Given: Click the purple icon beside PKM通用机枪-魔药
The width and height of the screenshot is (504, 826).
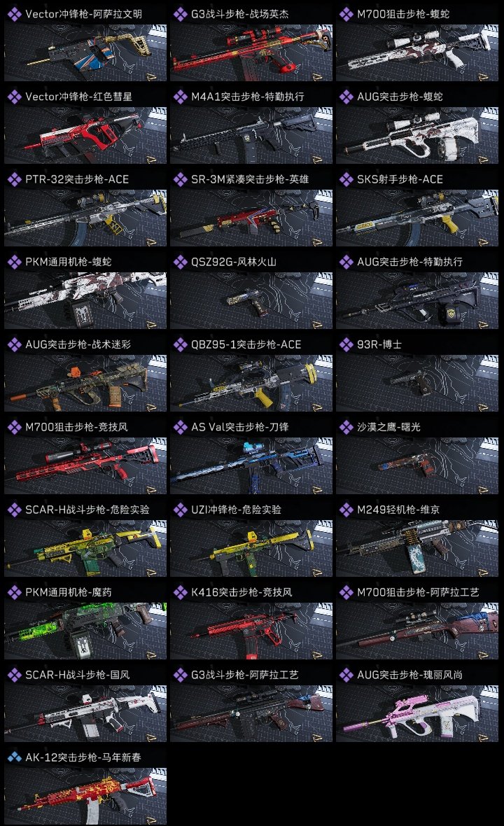Looking at the screenshot, I should pyautogui.click(x=14, y=592).
